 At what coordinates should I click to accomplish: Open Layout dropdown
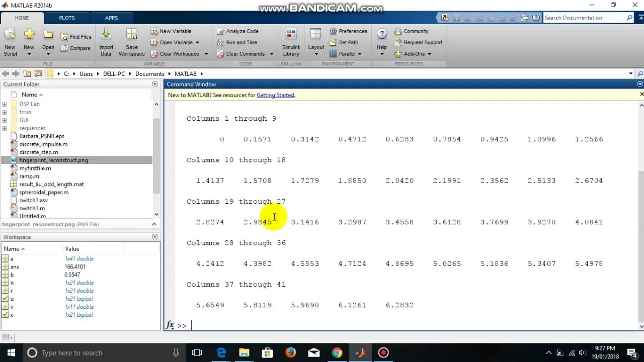[315, 42]
